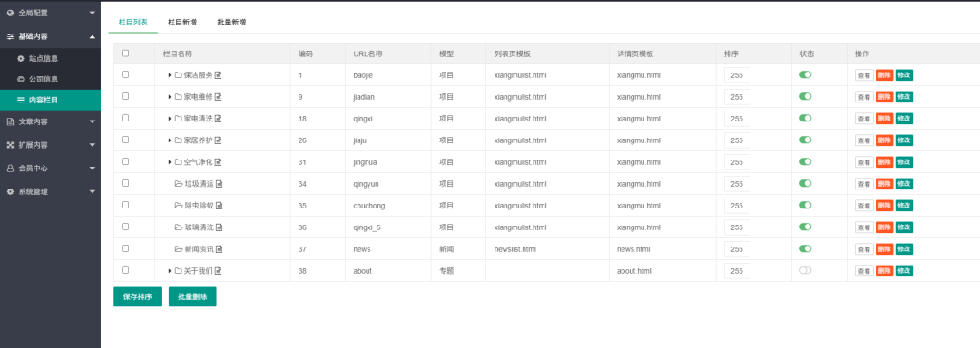This screenshot has height=348, width=980.
Task: Check the box for 新闻资讯 row
Action: (125, 248)
